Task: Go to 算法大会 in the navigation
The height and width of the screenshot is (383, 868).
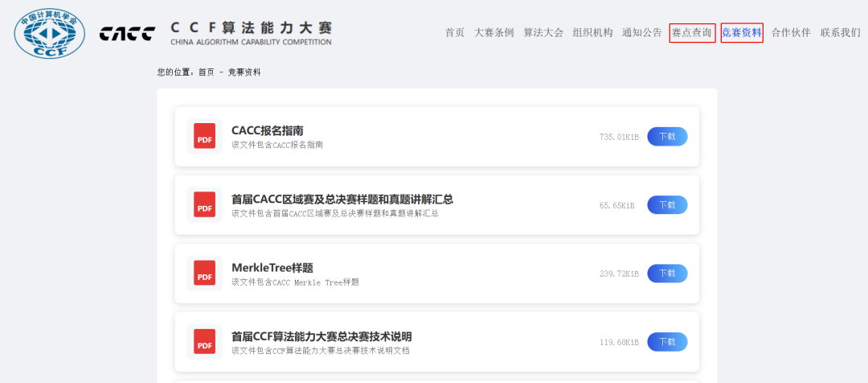Action: point(543,33)
